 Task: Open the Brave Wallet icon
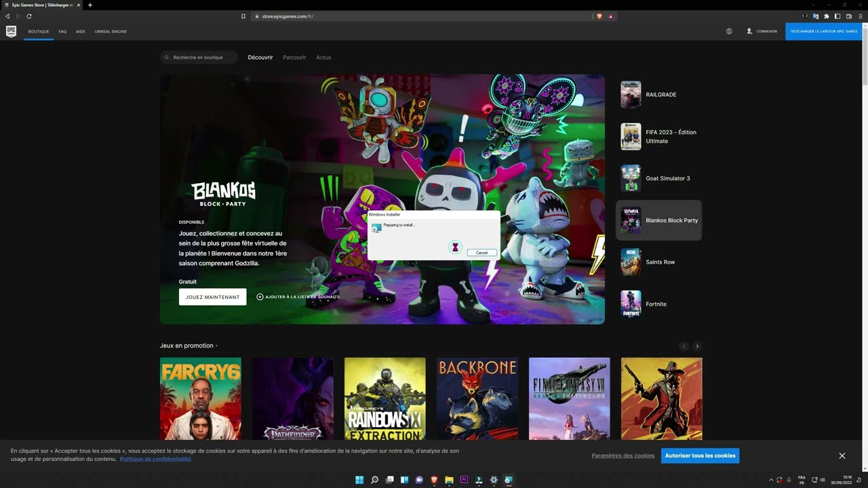click(848, 16)
